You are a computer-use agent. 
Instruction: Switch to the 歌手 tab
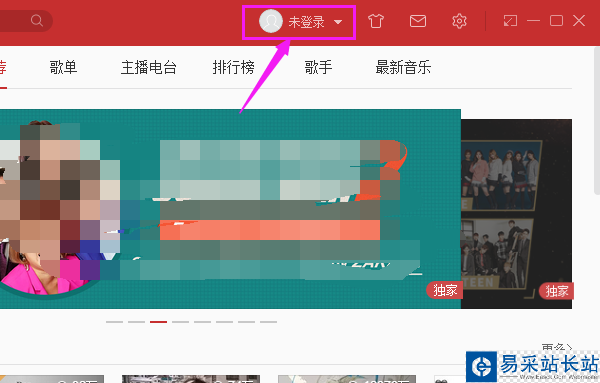coord(318,67)
